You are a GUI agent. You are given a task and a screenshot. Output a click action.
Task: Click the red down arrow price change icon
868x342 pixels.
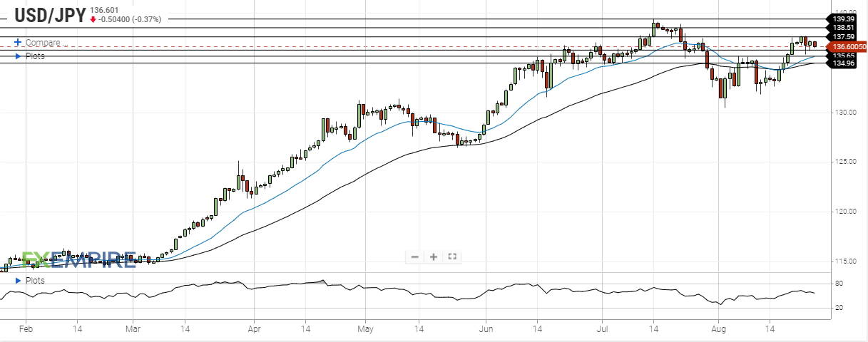coord(93,19)
